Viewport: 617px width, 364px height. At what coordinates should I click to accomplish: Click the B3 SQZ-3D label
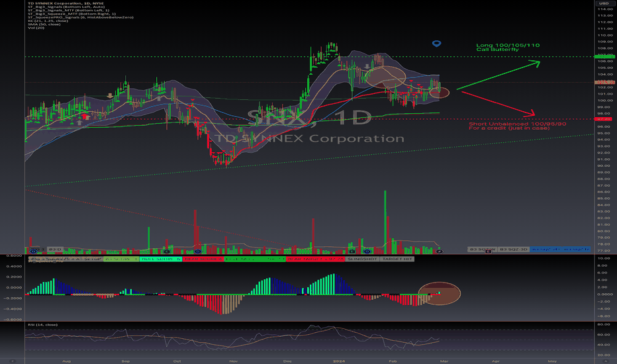(x=513, y=249)
